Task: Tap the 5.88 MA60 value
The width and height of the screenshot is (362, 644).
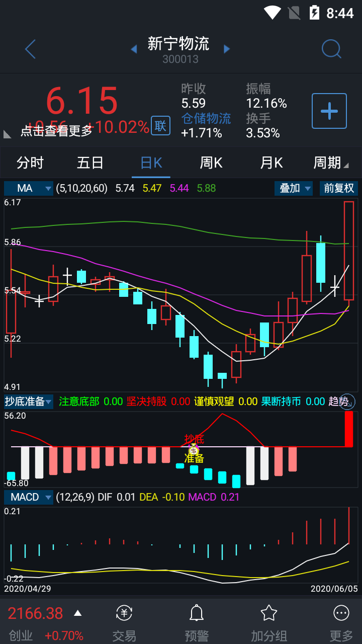Action: tap(206, 188)
